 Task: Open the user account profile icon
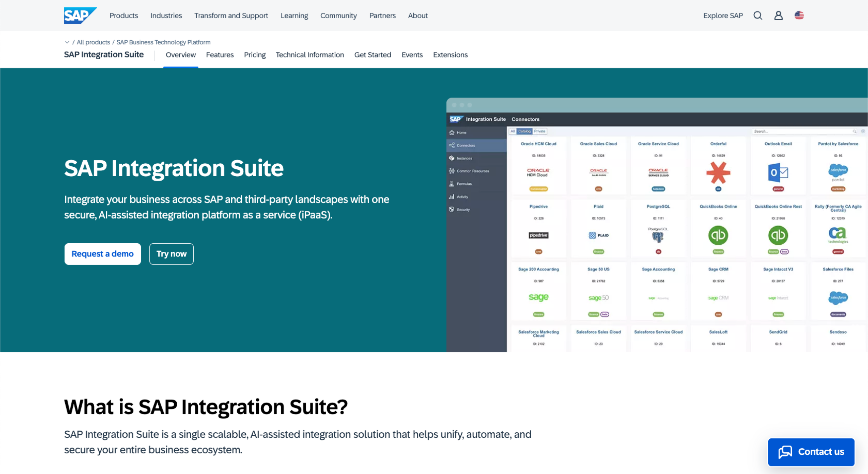tap(778, 15)
